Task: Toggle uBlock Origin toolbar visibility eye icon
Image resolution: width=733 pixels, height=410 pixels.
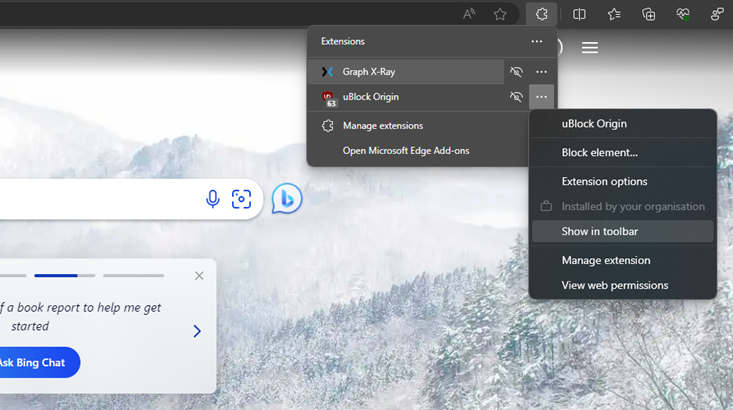Action: [x=516, y=97]
